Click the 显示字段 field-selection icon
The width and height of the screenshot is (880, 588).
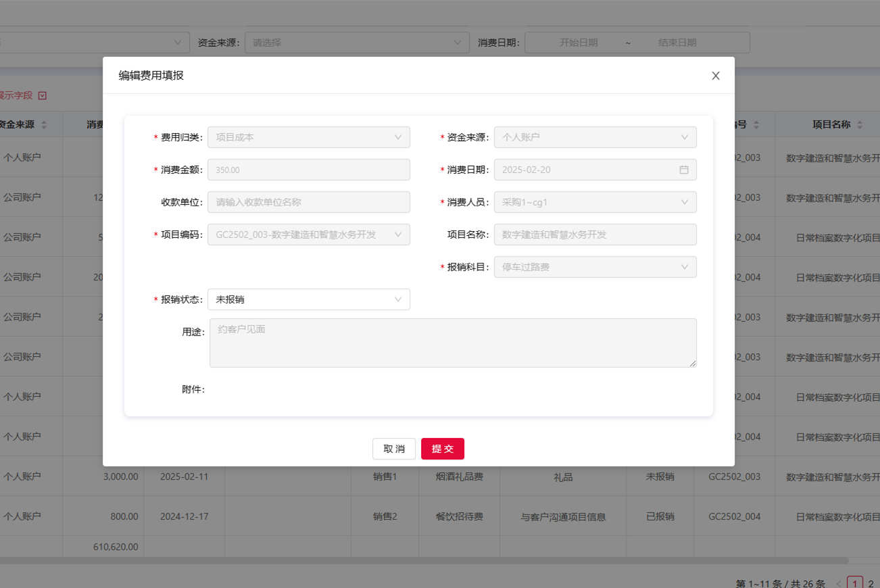(43, 95)
